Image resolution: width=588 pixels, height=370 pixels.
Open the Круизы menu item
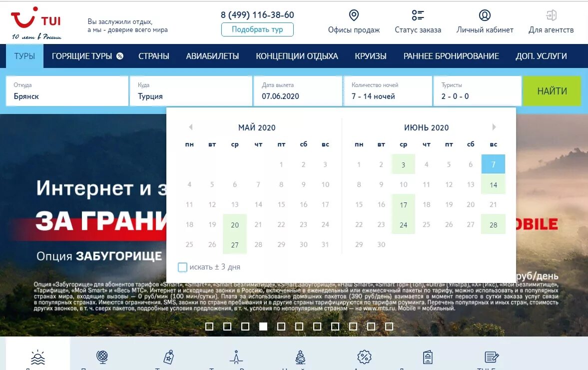(371, 56)
